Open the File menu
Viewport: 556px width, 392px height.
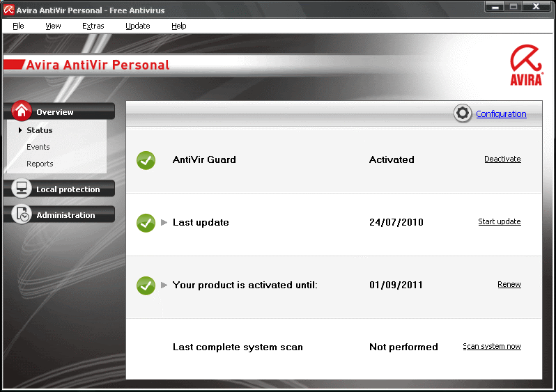tap(18, 26)
